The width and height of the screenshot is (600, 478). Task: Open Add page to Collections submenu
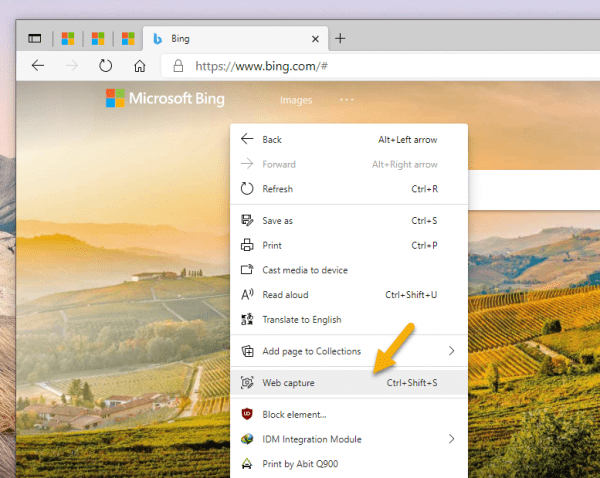tap(349, 351)
